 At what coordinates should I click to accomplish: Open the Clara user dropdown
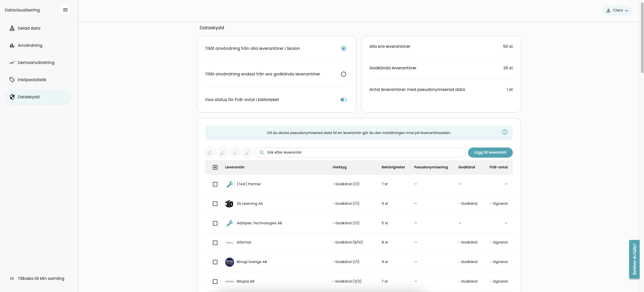tap(617, 10)
